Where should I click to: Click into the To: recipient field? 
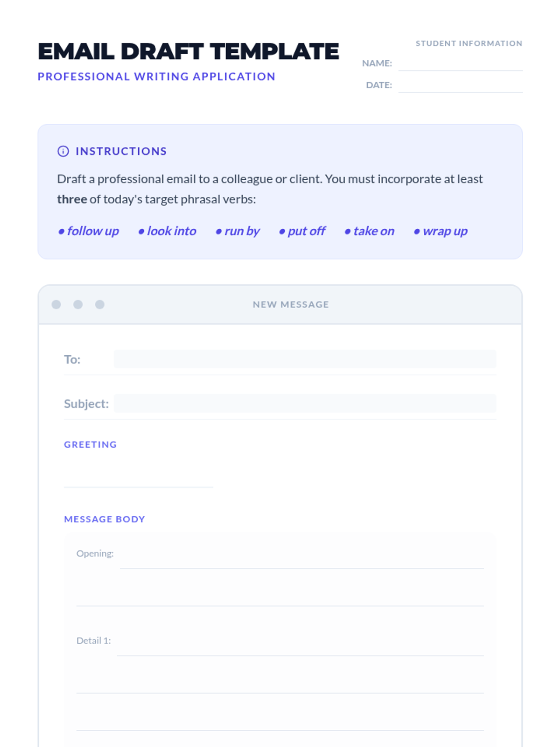click(x=305, y=359)
